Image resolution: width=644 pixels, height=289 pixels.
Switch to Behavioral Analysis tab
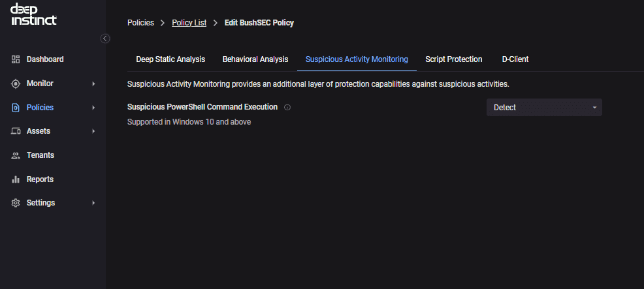255,59
